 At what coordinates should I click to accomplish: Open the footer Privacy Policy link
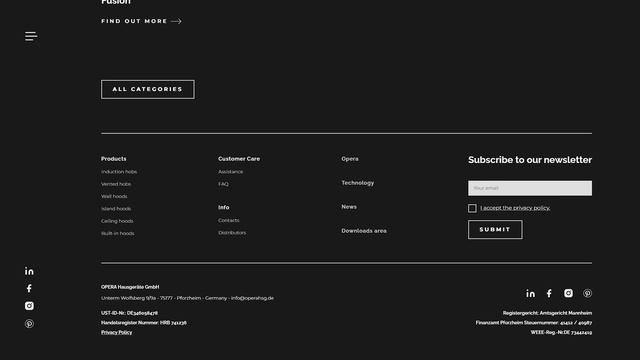pyautogui.click(x=116, y=332)
